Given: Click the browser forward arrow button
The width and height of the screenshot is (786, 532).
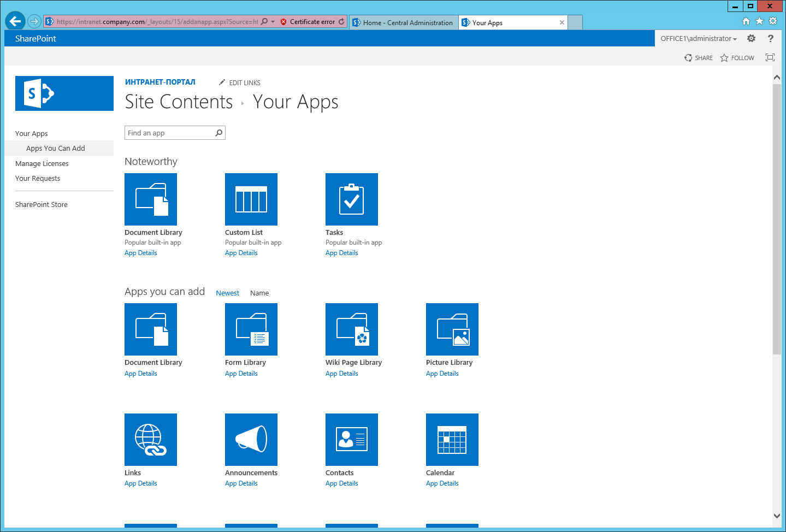Looking at the screenshot, I should point(34,21).
